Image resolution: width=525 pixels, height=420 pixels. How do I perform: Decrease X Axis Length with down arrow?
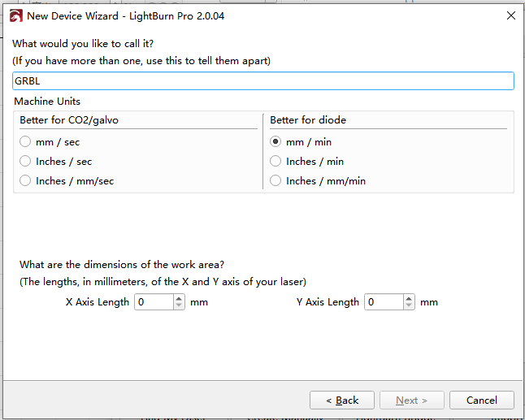[179, 305]
